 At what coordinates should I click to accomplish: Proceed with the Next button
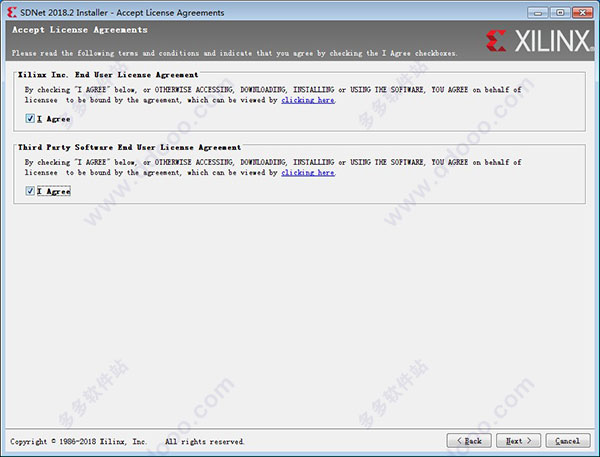[518, 441]
